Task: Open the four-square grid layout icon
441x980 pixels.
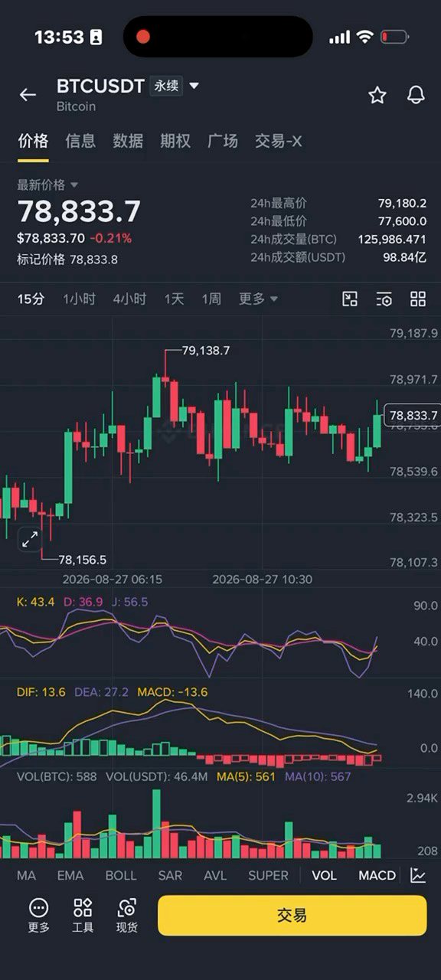Action: pos(418,299)
